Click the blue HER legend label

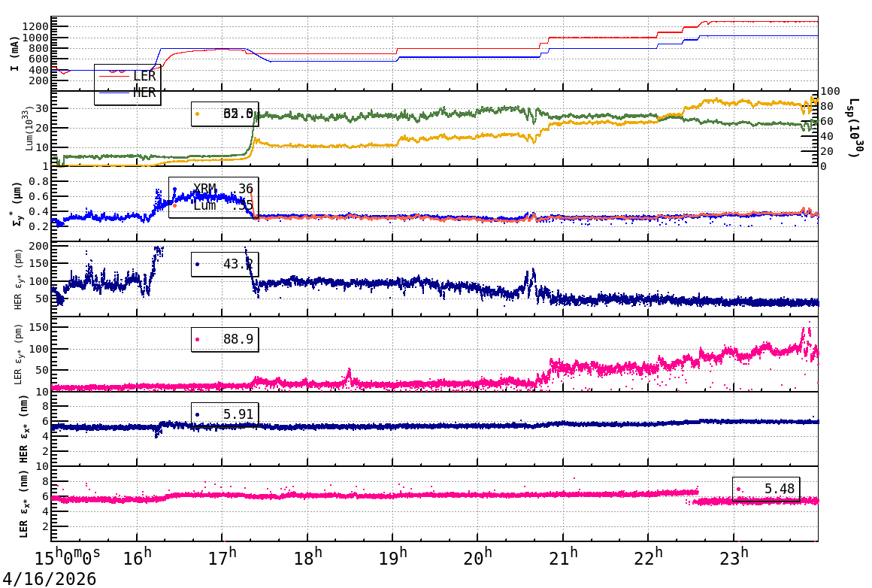(144, 93)
